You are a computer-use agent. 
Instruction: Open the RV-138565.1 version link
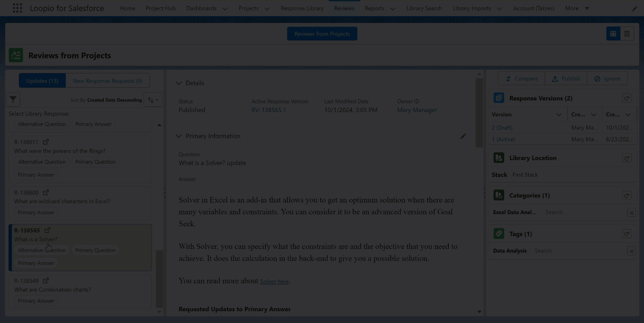[269, 110]
